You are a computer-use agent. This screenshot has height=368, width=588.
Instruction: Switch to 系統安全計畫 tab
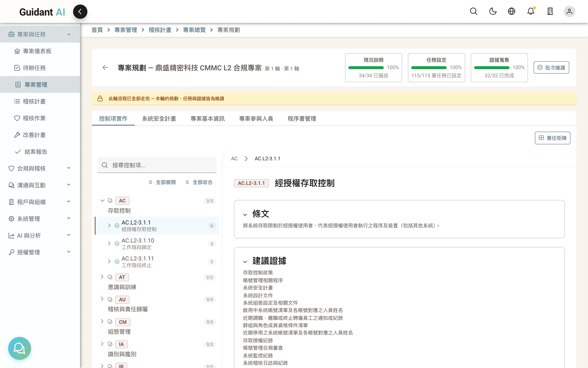tap(159, 119)
